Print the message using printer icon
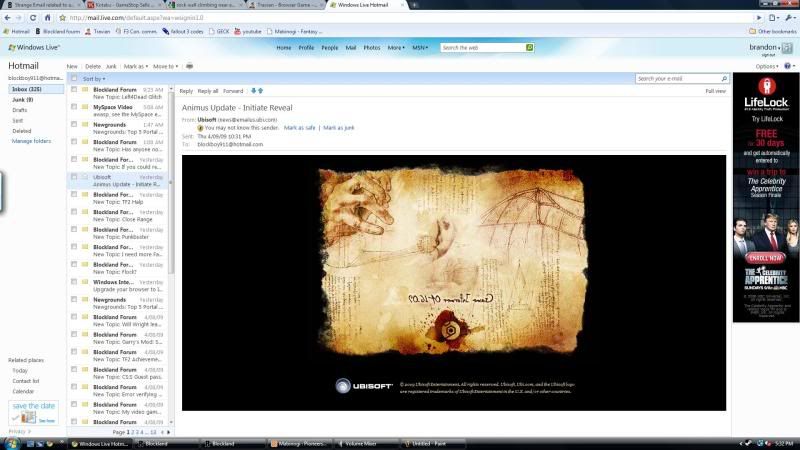 pos(189,66)
